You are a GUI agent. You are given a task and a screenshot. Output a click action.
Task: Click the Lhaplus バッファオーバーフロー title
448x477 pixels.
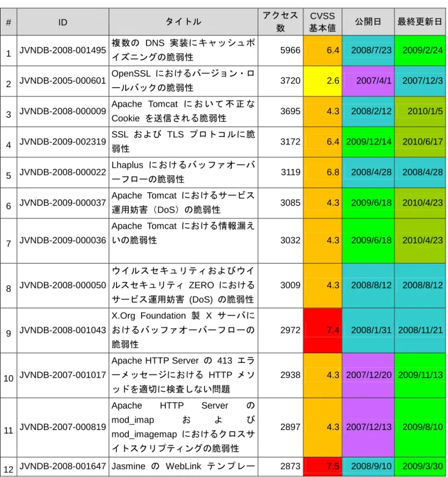coord(183,172)
